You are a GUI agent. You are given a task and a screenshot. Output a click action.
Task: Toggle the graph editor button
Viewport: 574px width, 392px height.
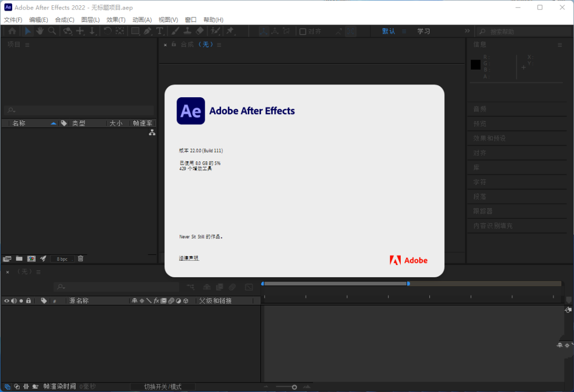pos(249,287)
